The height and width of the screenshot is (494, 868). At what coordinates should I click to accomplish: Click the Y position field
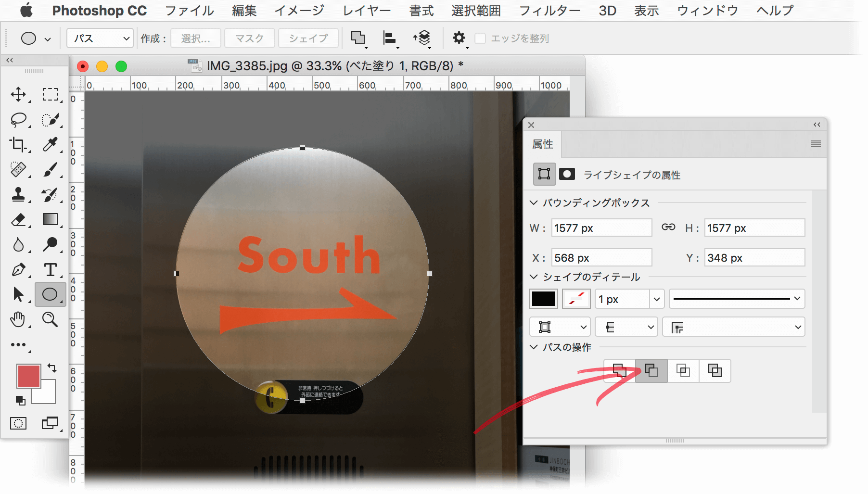[754, 257]
